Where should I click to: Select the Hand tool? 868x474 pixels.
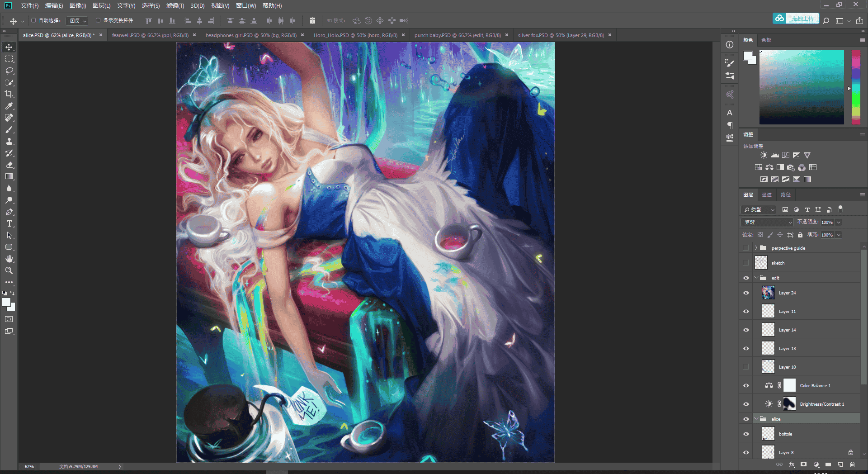coord(9,259)
